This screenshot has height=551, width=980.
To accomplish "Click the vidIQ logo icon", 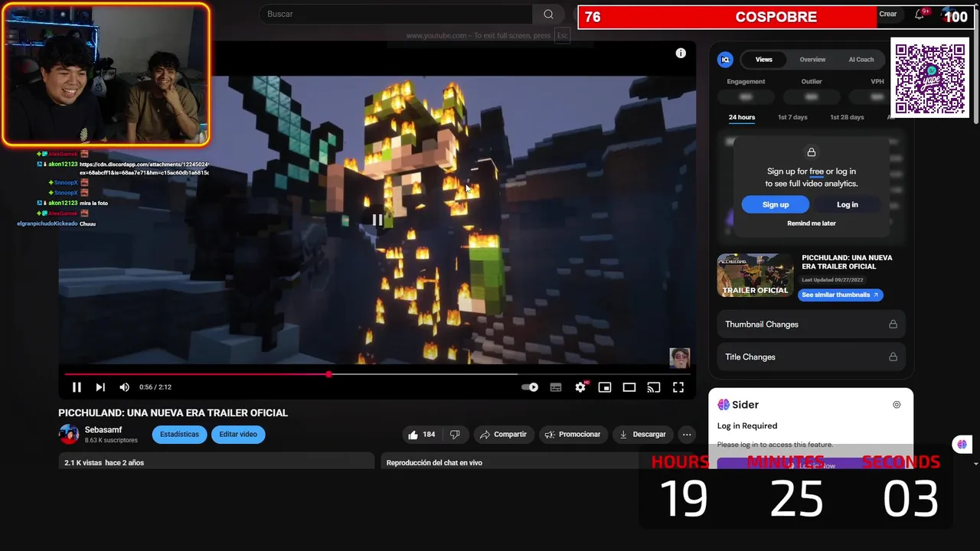I will pos(725,60).
